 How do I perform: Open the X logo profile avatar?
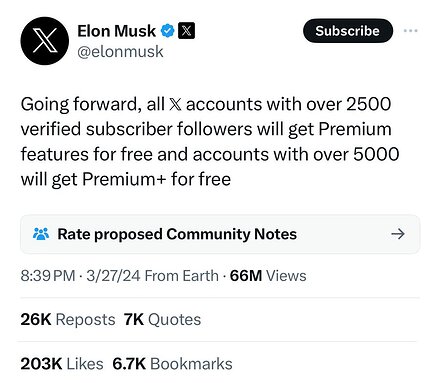coord(45,41)
